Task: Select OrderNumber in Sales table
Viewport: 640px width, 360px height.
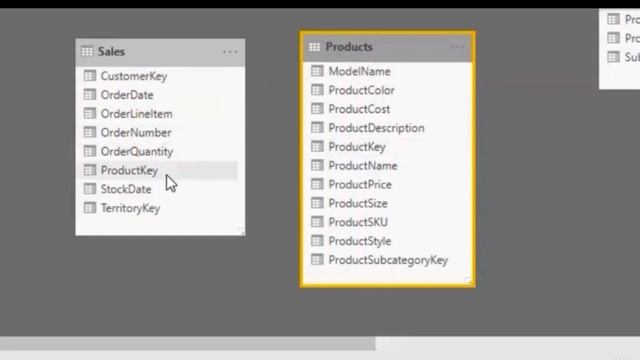Action: point(136,133)
